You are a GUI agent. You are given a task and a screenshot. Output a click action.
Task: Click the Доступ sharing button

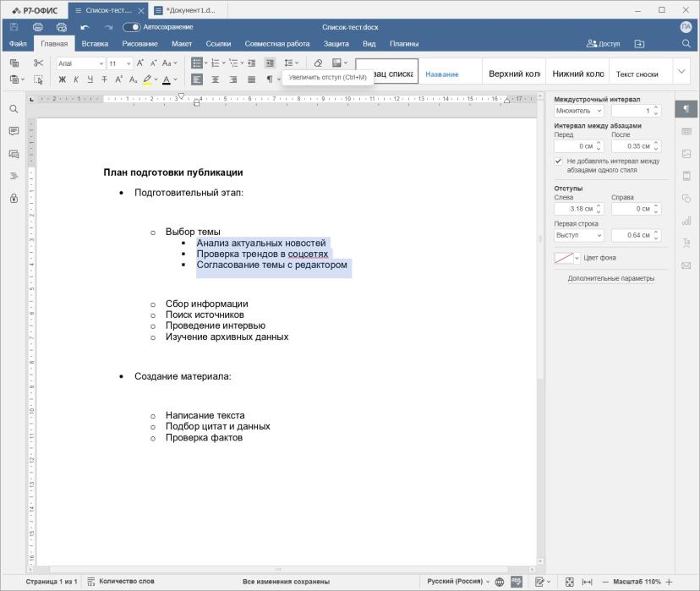click(603, 44)
